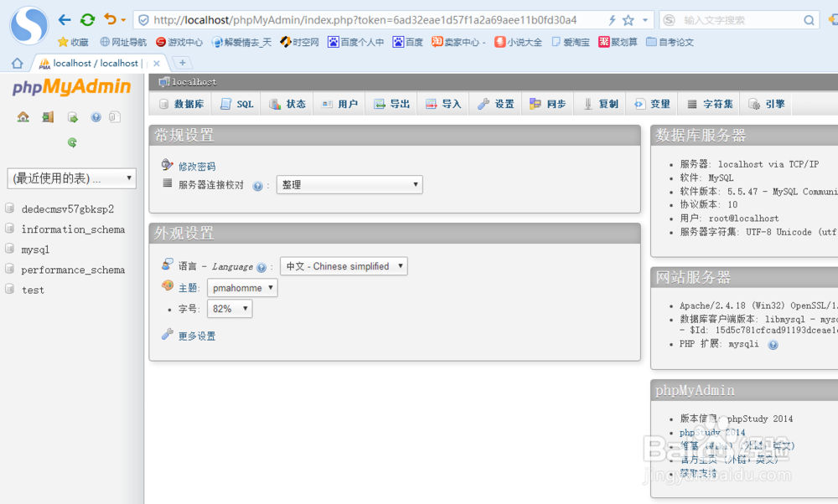Open the 小说大全 bookmark

point(519,42)
